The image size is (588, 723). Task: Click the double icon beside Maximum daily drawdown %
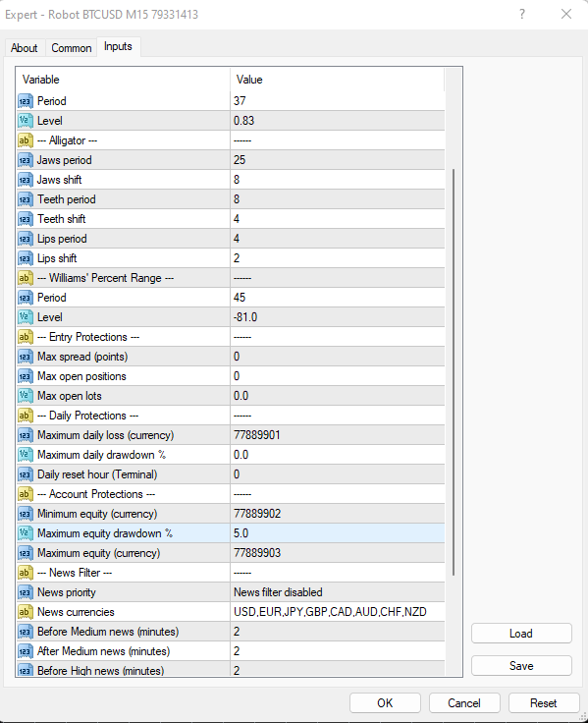click(x=26, y=455)
